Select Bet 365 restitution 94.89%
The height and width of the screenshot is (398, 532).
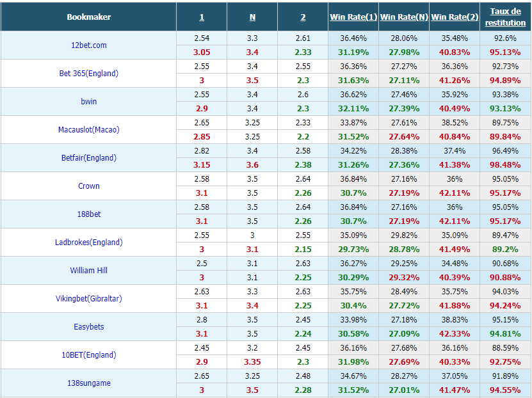(x=505, y=81)
